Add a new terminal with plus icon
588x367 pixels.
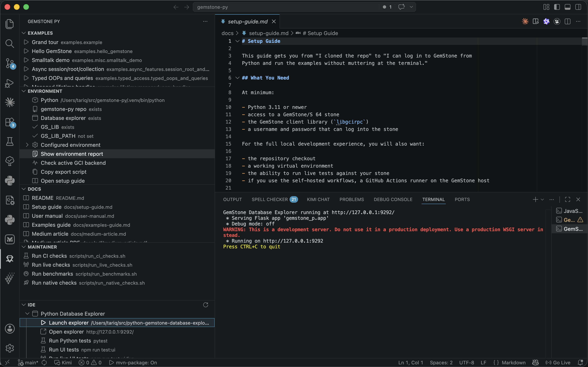point(535,199)
